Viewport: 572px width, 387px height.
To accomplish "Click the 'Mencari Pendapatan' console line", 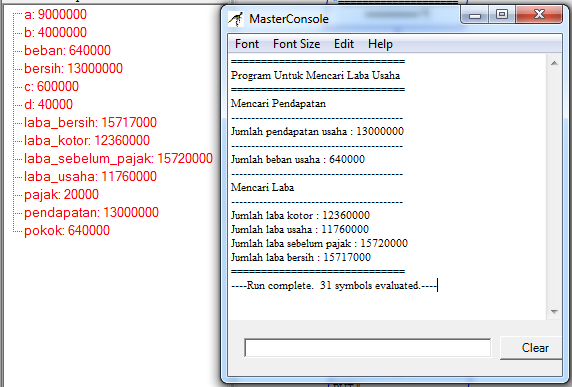I will (x=278, y=104).
